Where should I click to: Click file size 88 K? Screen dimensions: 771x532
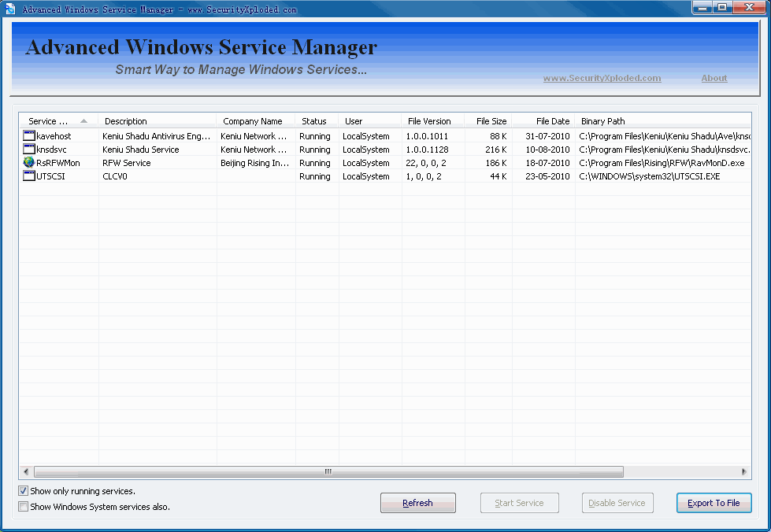pyautogui.click(x=498, y=136)
